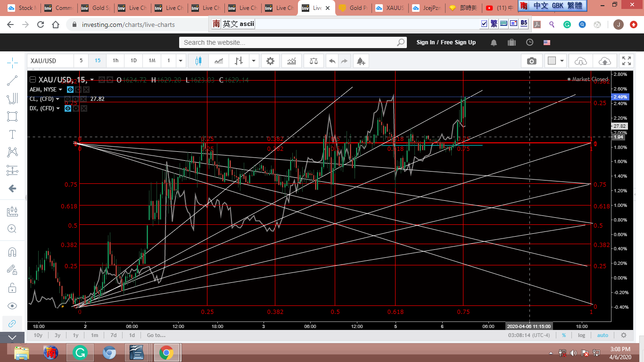This screenshot has width=644, height=362.
Task: Click the Go to... date button
Action: (156, 335)
